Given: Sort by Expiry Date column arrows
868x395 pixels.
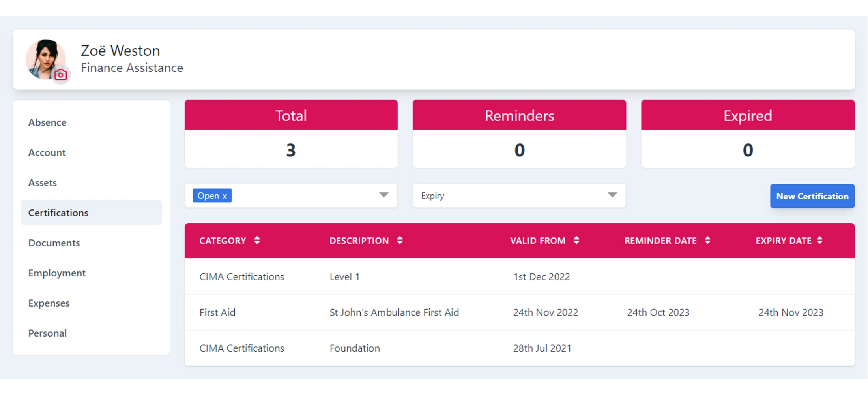Looking at the screenshot, I should [820, 241].
